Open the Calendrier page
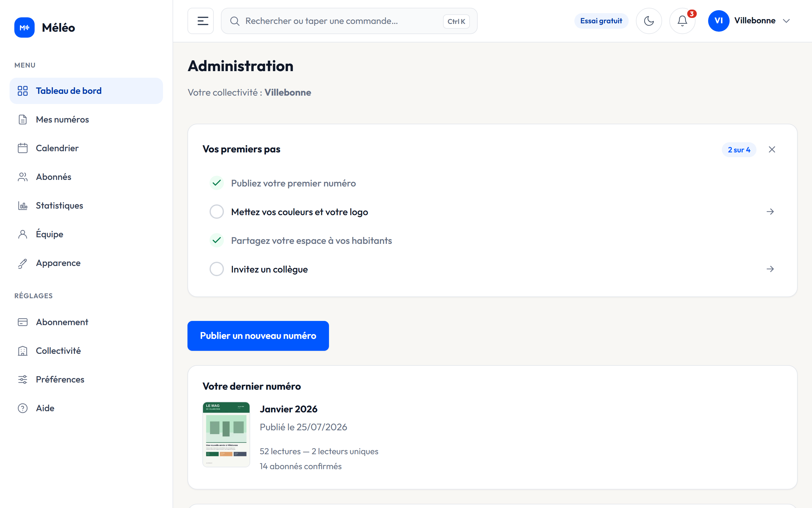 (86, 148)
